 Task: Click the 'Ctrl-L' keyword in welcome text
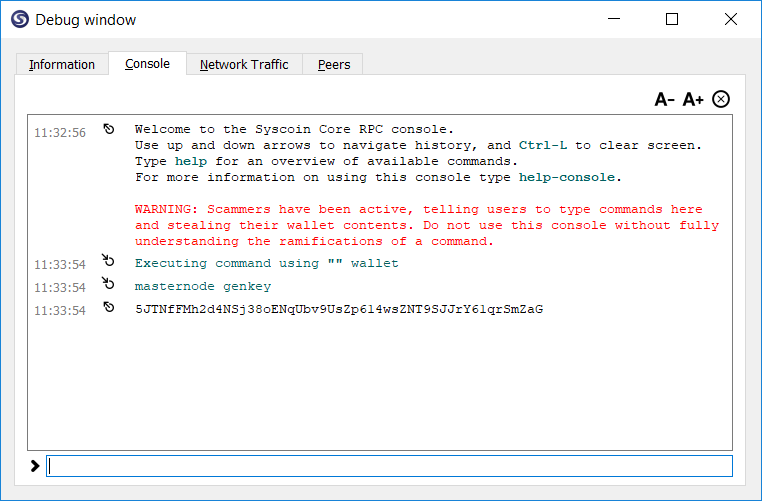(543, 145)
